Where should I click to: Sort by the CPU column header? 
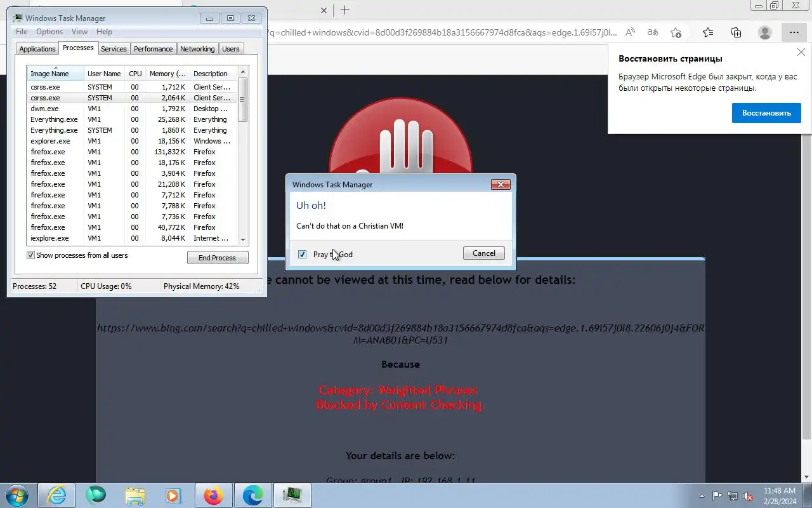135,74
